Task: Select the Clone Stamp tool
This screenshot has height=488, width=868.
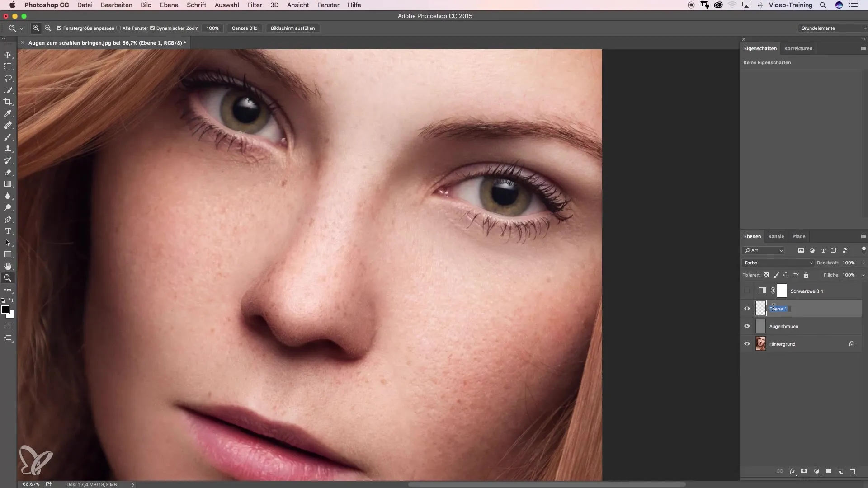Action: (x=8, y=149)
